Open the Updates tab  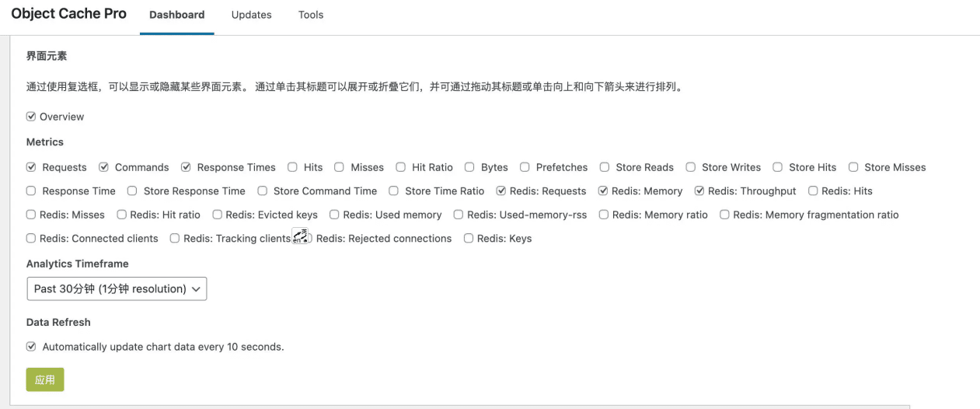(251, 15)
